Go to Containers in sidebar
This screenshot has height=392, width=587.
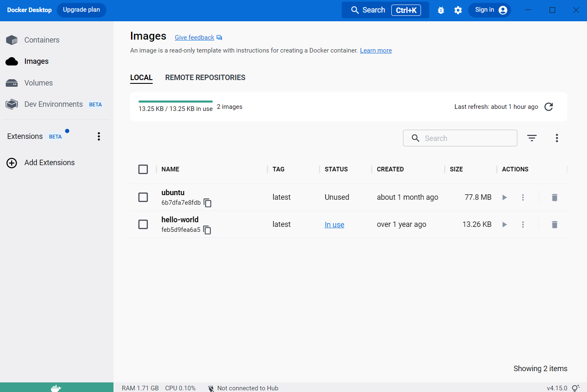tap(42, 40)
